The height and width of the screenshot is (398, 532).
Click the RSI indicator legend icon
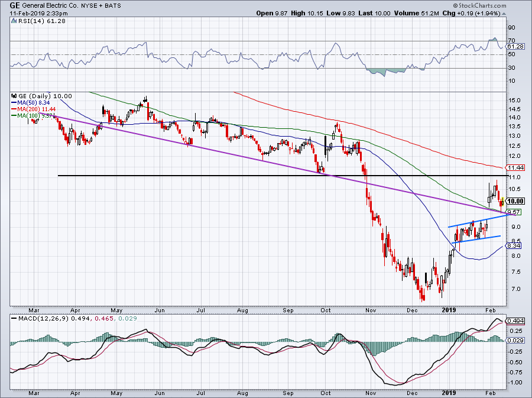[14, 21]
